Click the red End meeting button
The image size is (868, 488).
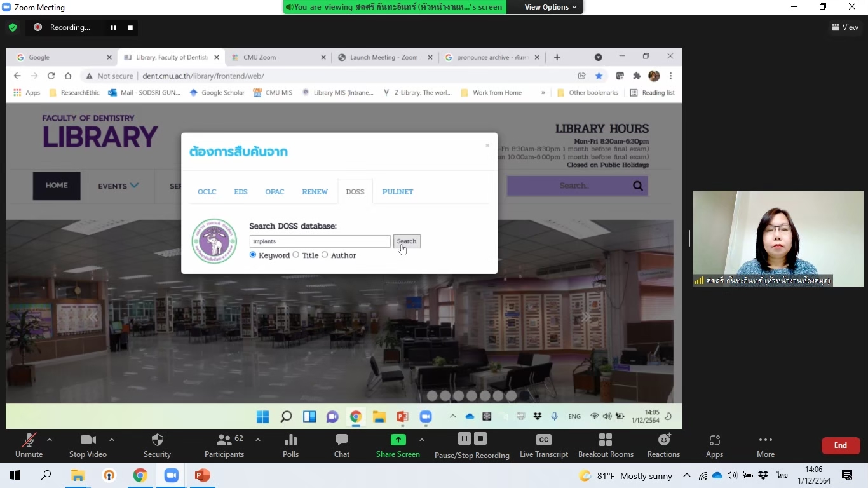tap(840, 445)
